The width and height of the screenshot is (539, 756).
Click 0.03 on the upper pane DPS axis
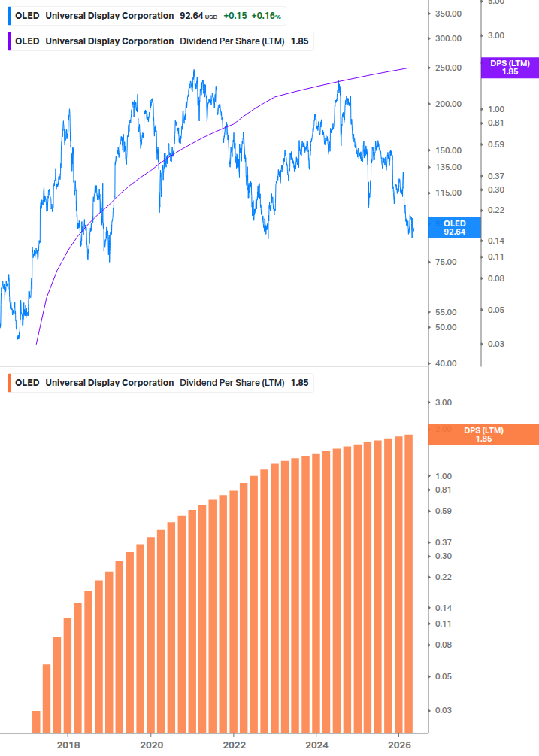tap(495, 344)
